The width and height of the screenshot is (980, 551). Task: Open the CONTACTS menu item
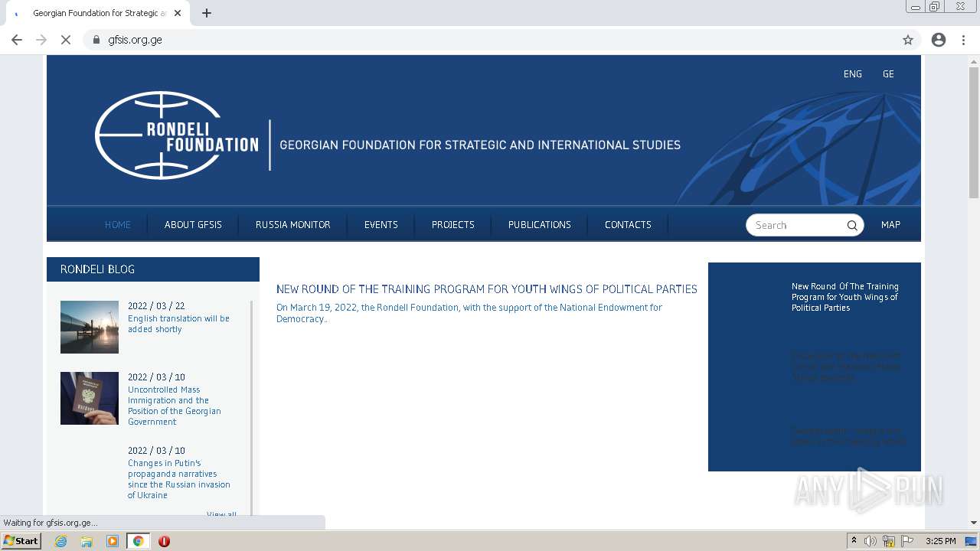coord(628,225)
